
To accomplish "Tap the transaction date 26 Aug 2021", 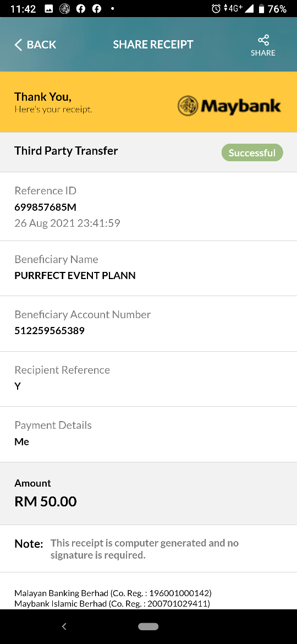I will 45,223.
